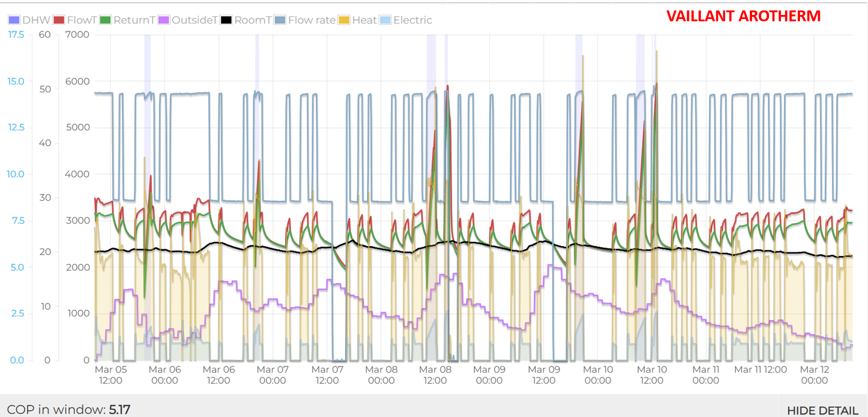The height and width of the screenshot is (417, 868).
Task: Click the 17.5 flow rate axis value
Action: [16, 34]
